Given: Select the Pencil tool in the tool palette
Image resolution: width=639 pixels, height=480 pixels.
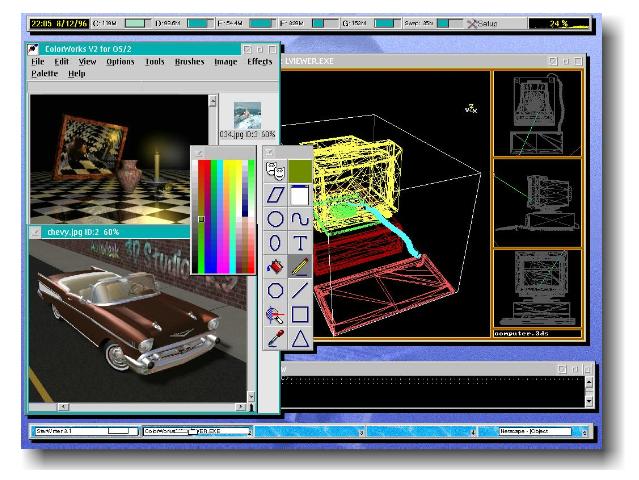Looking at the screenshot, I should tap(300, 266).
